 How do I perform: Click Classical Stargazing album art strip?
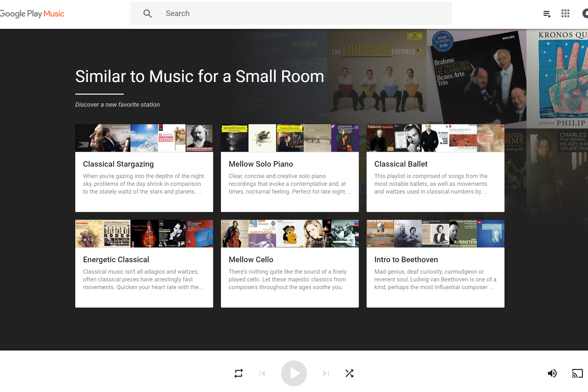point(144,138)
